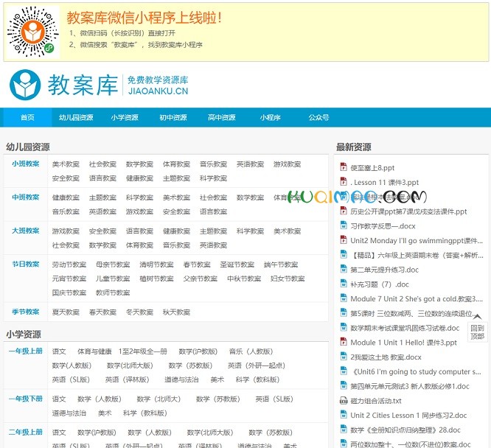Open the 公众号 navigation tab
491x448 pixels.
[318, 117]
